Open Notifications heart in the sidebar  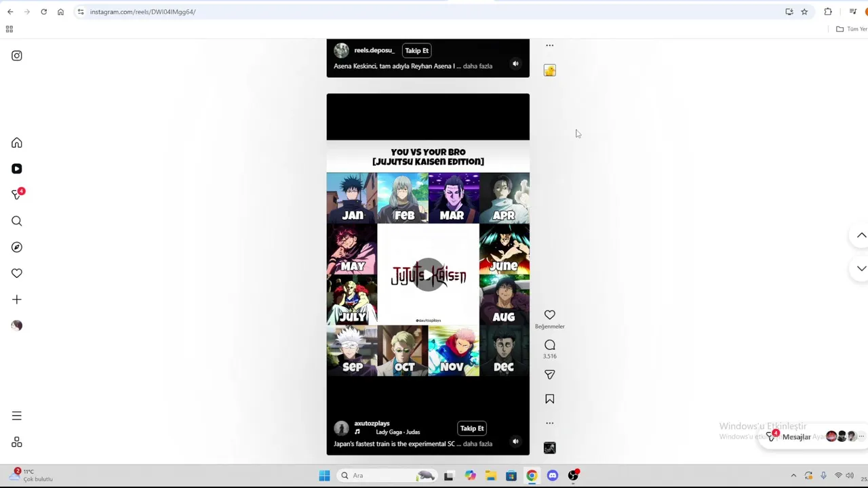point(17,273)
